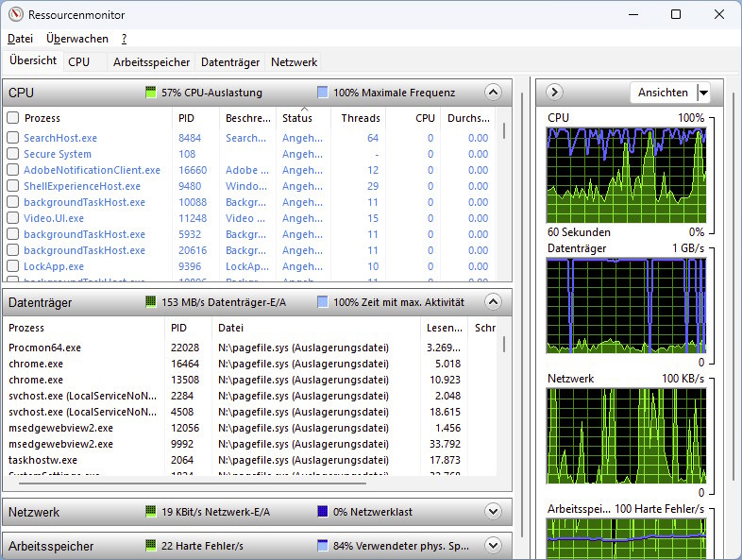The height and width of the screenshot is (560, 742).
Task: Click the blue Maximale Frequenz indicator square
Action: (x=323, y=93)
